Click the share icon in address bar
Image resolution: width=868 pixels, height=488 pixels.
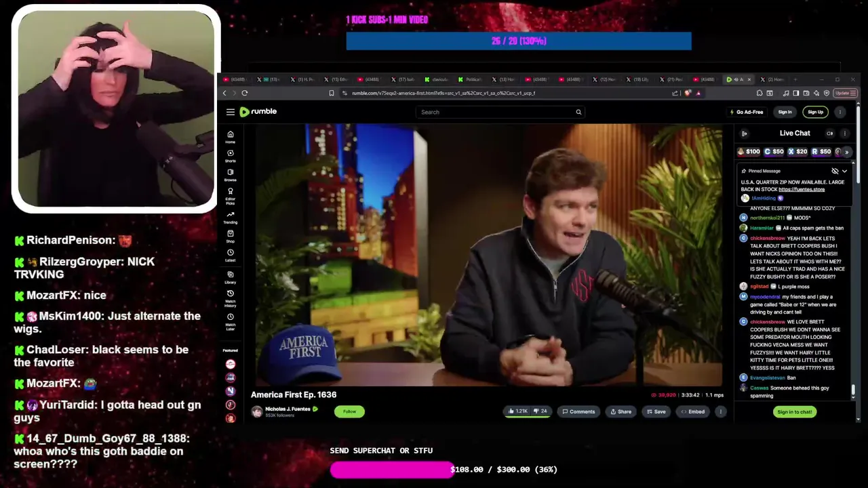(675, 93)
